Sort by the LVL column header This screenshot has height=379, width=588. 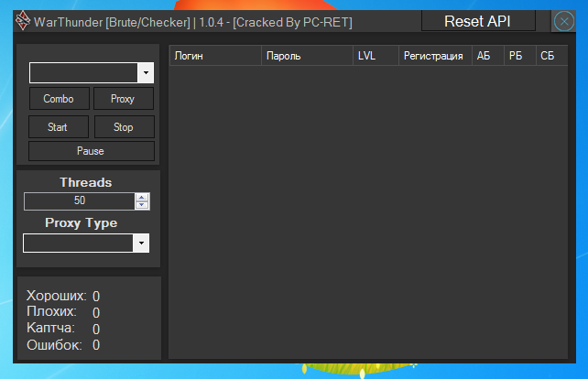[376, 57]
